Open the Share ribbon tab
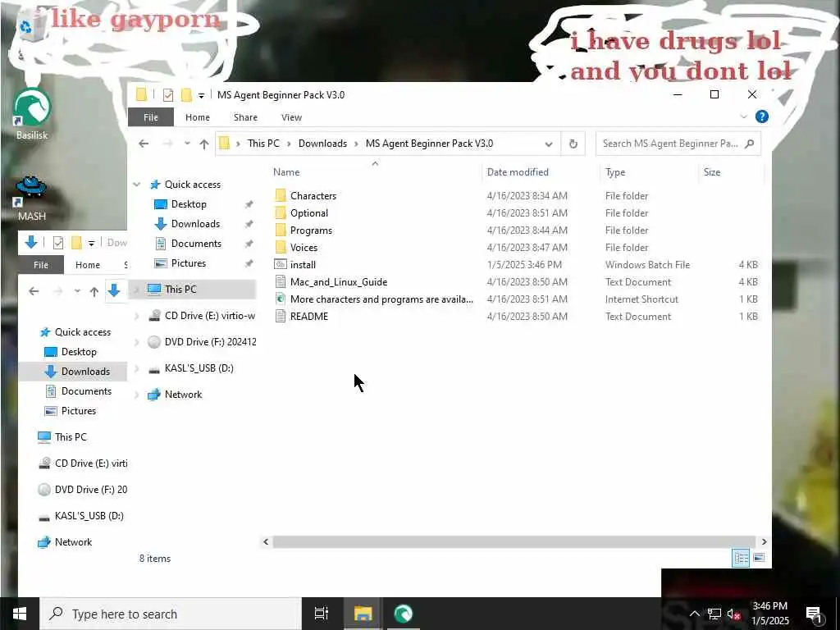This screenshot has height=630, width=840. [245, 117]
